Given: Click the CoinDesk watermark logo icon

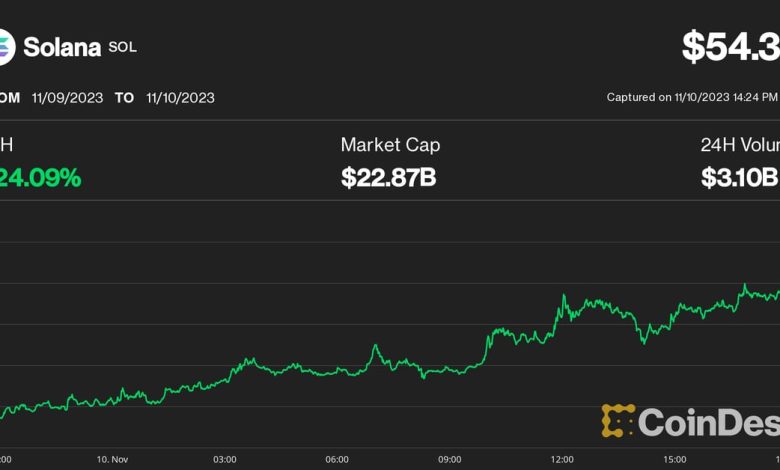Looking at the screenshot, I should pyautogui.click(x=618, y=421).
